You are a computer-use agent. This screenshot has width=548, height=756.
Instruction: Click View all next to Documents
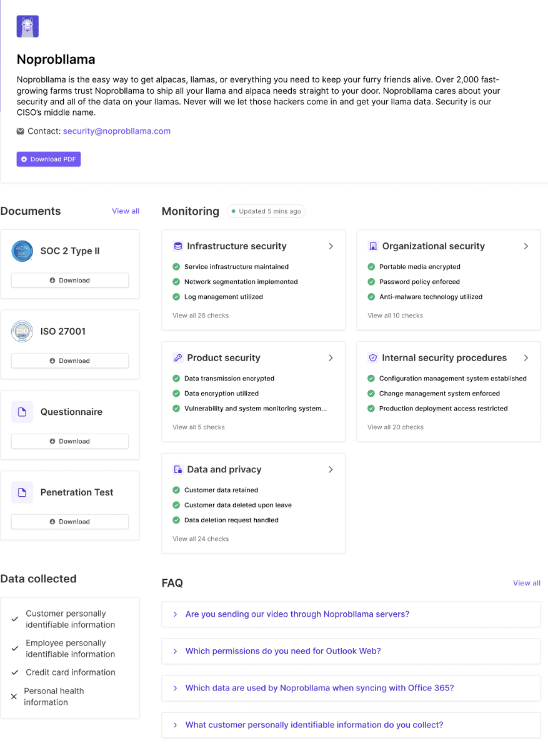coord(126,211)
